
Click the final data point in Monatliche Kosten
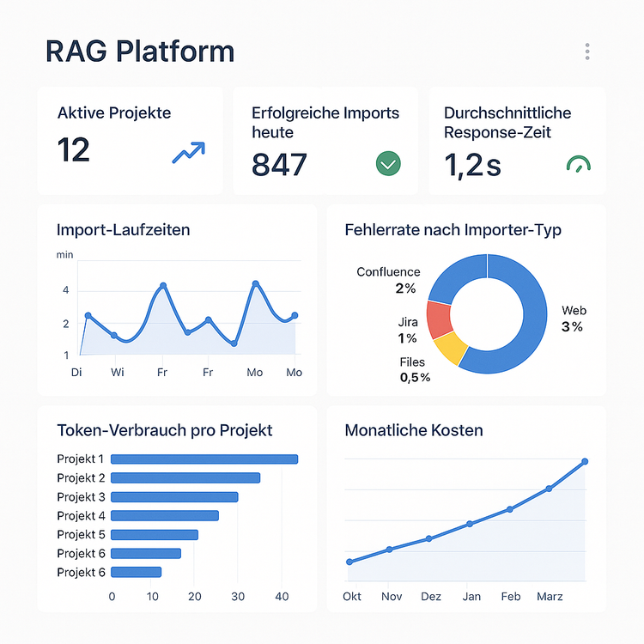coord(585,462)
